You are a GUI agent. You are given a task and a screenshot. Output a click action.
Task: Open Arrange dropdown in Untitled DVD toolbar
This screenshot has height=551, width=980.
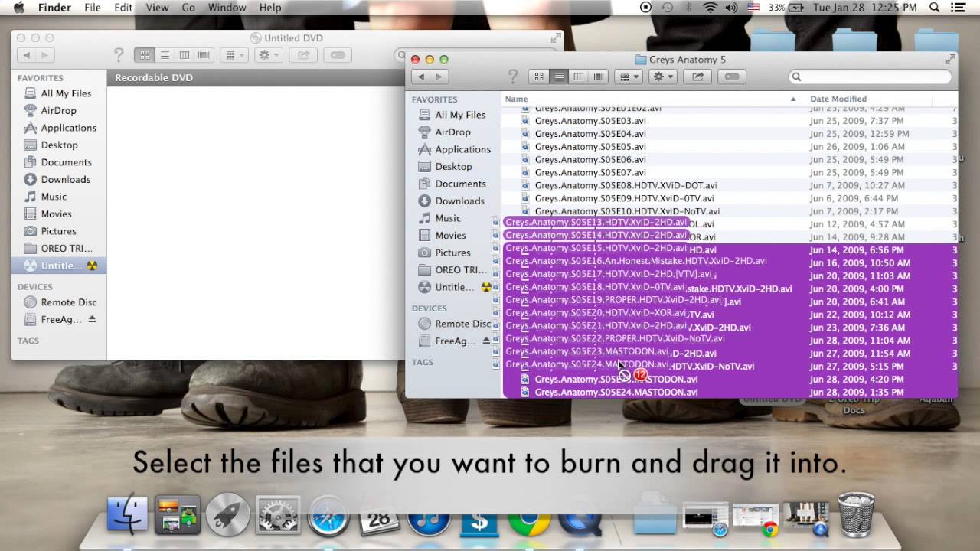pos(234,55)
